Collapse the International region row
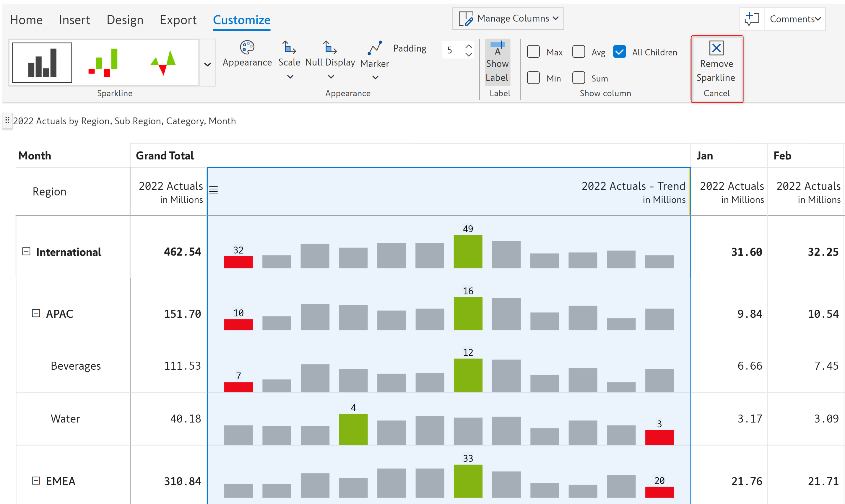845x504 pixels. (x=26, y=251)
